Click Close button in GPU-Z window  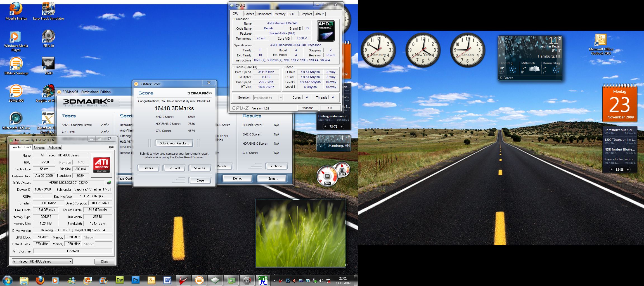105,262
